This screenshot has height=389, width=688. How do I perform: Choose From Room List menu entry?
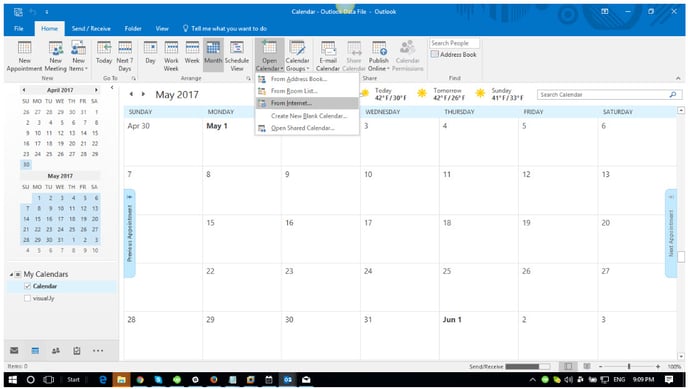307,91
